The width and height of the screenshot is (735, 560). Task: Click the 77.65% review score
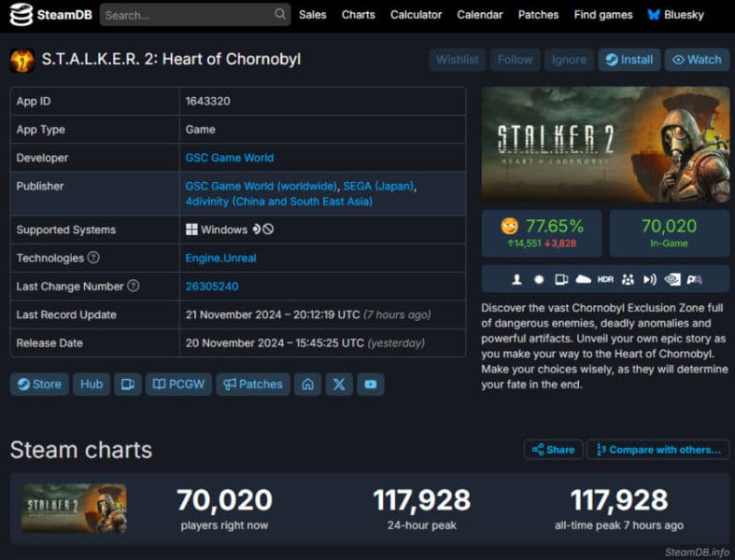[x=555, y=226]
